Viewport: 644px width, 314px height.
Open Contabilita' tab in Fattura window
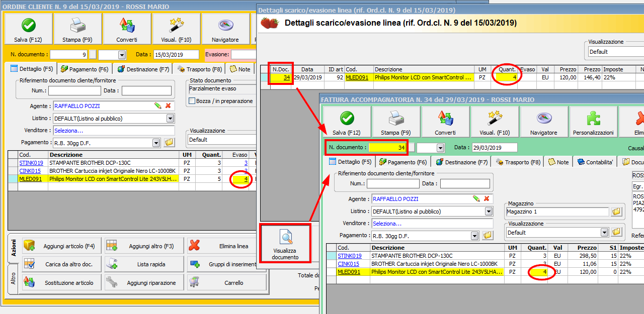(x=595, y=162)
